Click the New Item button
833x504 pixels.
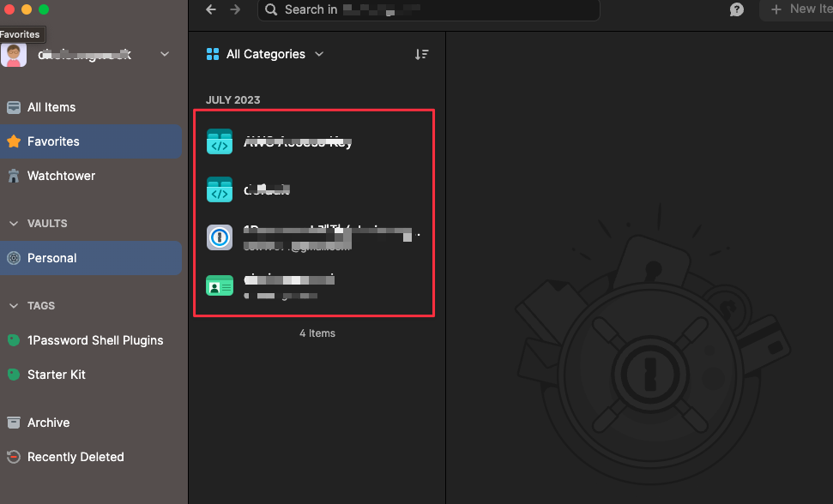tap(798, 9)
